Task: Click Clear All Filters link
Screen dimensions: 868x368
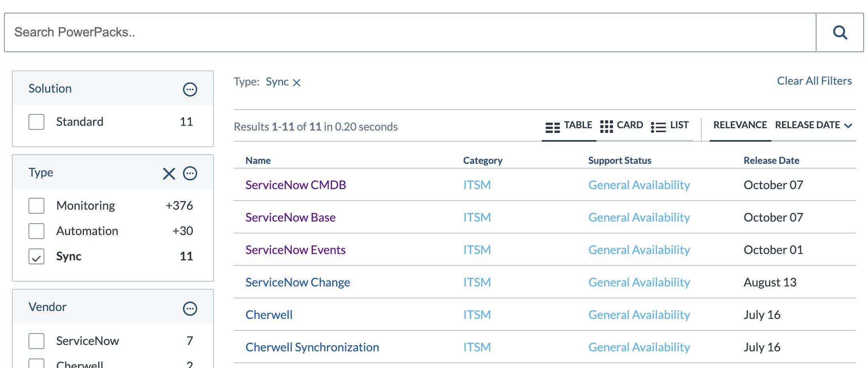Action: pyautogui.click(x=814, y=81)
